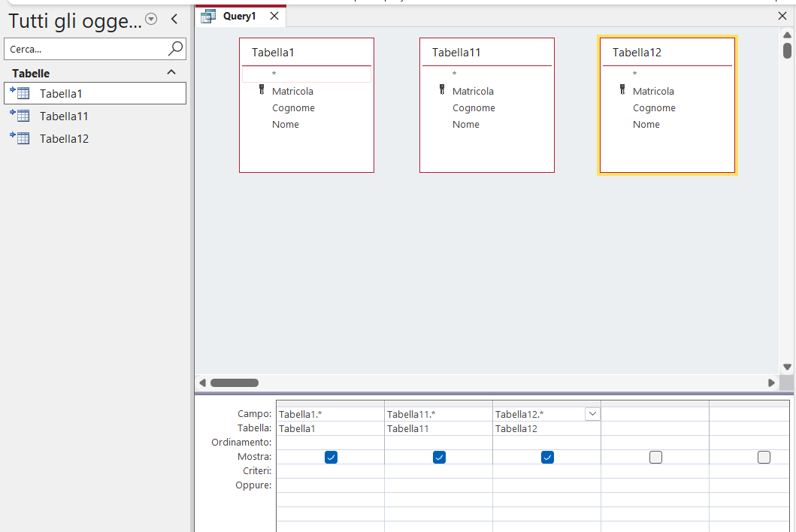
Task: Click the horizontal scrollbar thumb
Action: coord(235,382)
